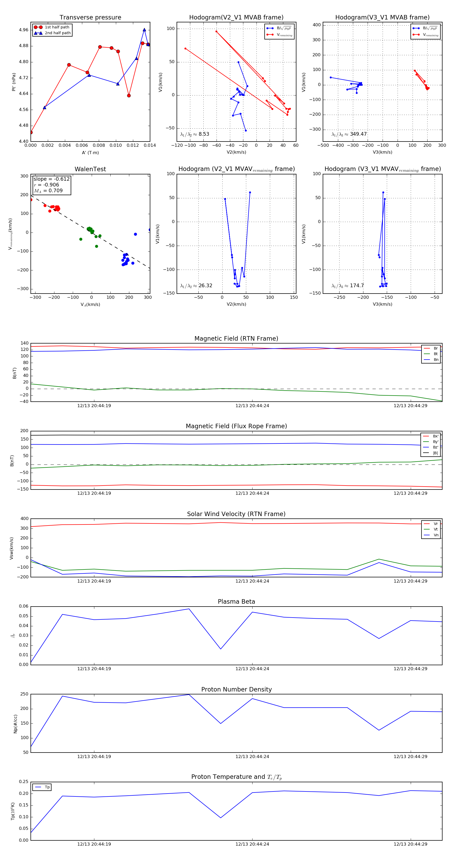Click the 'Hodogram(V2_V1 MVAB frame)' title

click(236, 18)
